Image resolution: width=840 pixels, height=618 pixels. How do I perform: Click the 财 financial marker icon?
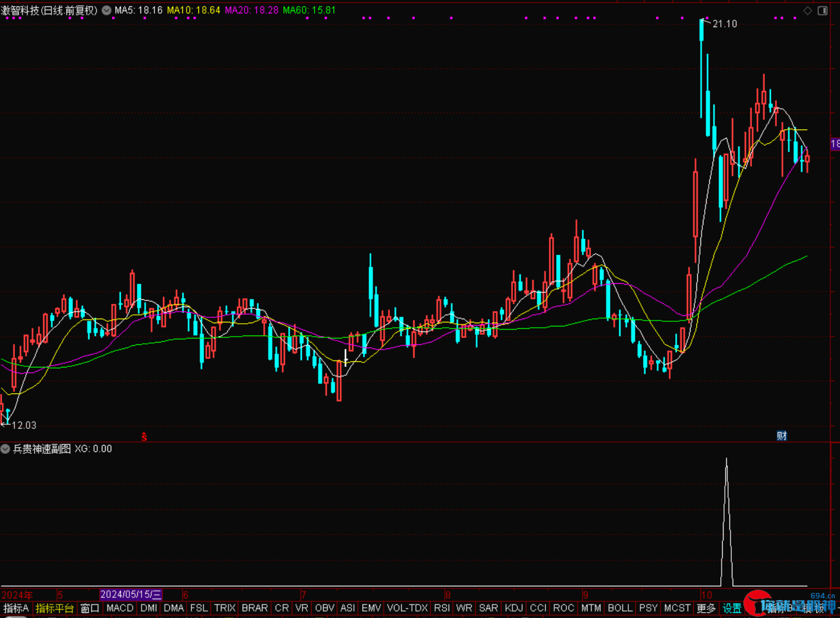[781, 436]
